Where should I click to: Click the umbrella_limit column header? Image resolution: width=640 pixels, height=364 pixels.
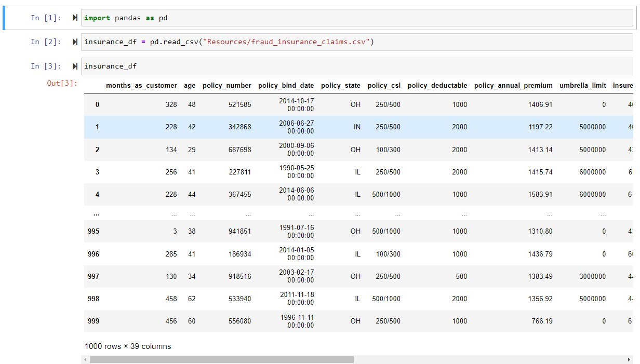coord(583,86)
